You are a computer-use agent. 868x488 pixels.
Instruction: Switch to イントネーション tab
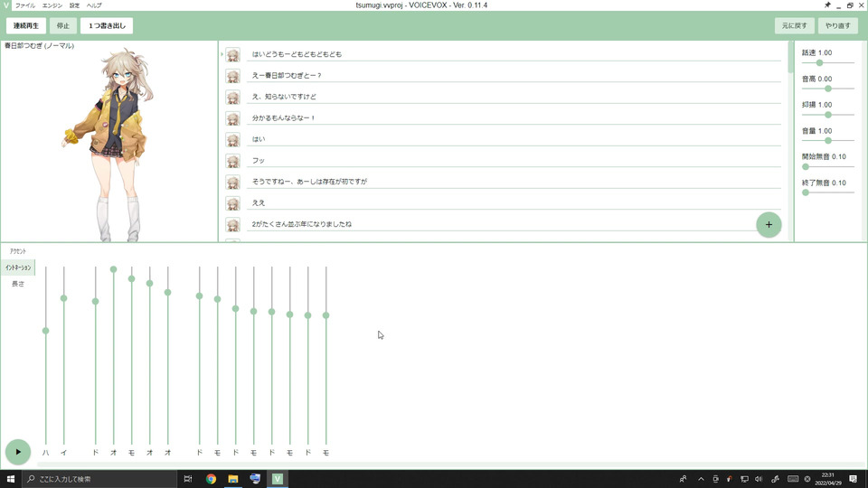[x=18, y=267]
